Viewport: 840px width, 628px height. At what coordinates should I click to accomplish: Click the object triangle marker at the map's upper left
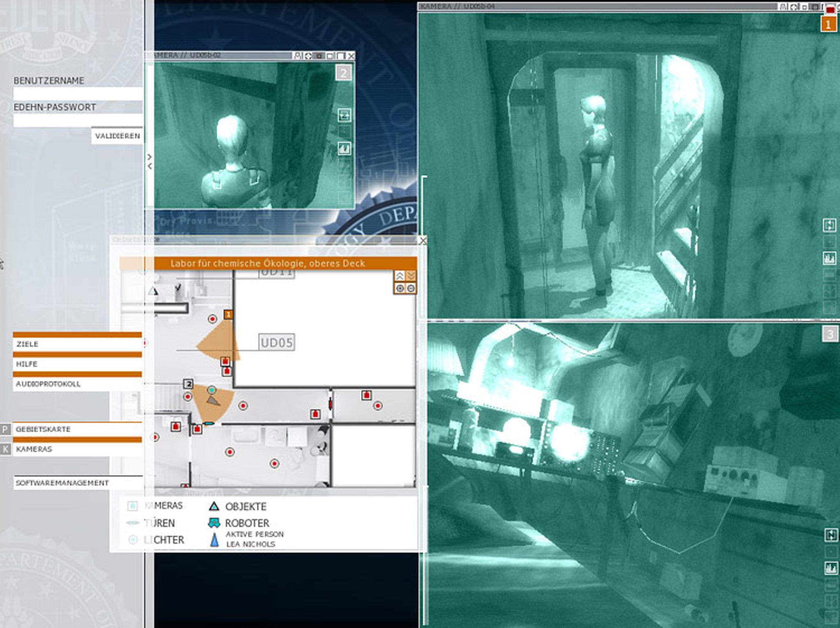point(153,291)
